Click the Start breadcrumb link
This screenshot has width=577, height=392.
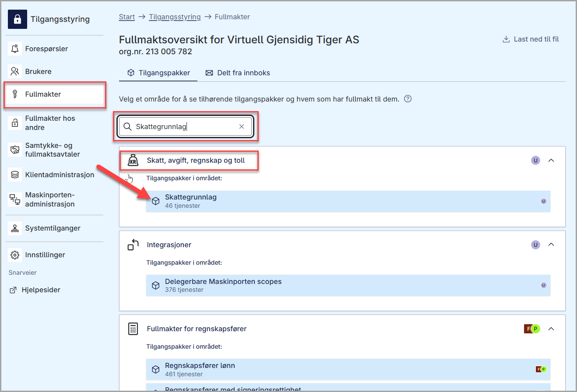pos(127,17)
